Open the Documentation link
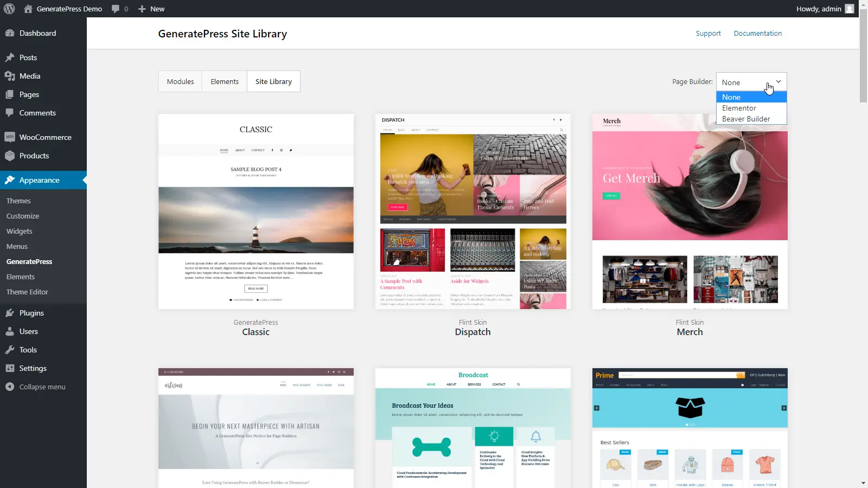Image resolution: width=868 pixels, height=488 pixels. [757, 33]
